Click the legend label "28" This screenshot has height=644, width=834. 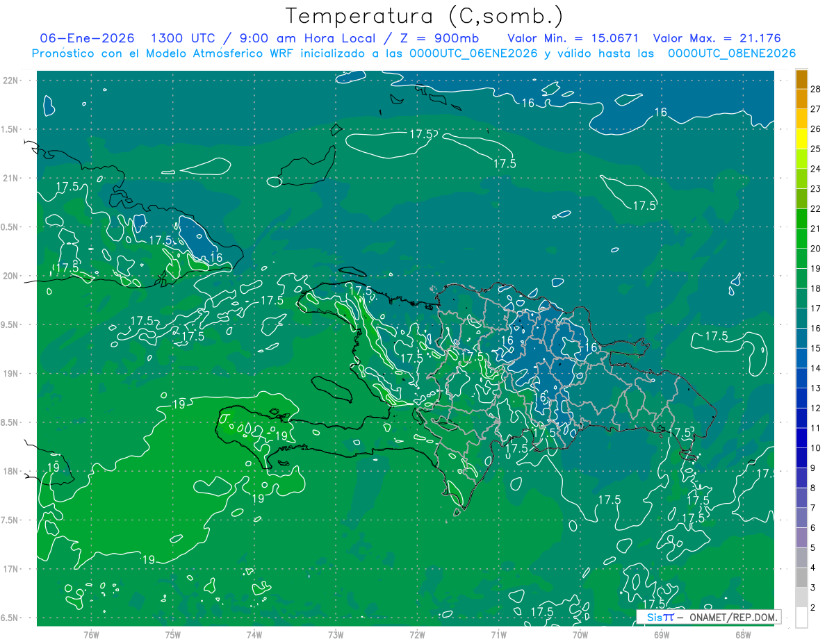pos(816,88)
